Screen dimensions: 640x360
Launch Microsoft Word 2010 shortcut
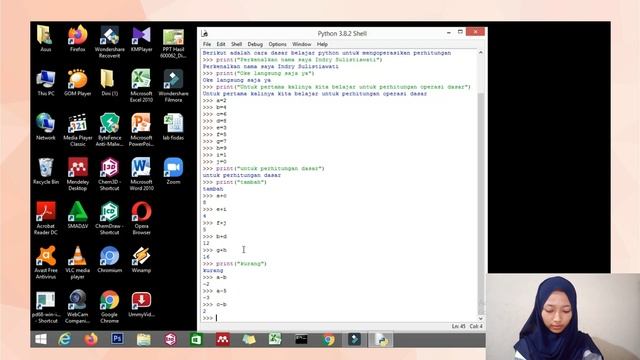(x=141, y=173)
